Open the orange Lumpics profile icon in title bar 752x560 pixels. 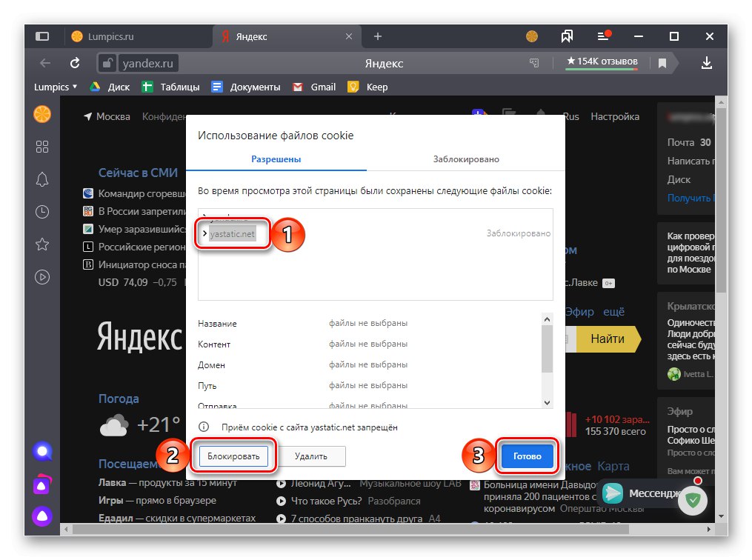531,36
